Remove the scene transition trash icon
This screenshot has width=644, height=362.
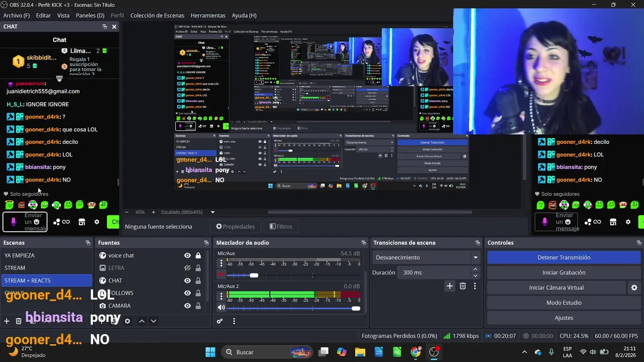click(462, 286)
